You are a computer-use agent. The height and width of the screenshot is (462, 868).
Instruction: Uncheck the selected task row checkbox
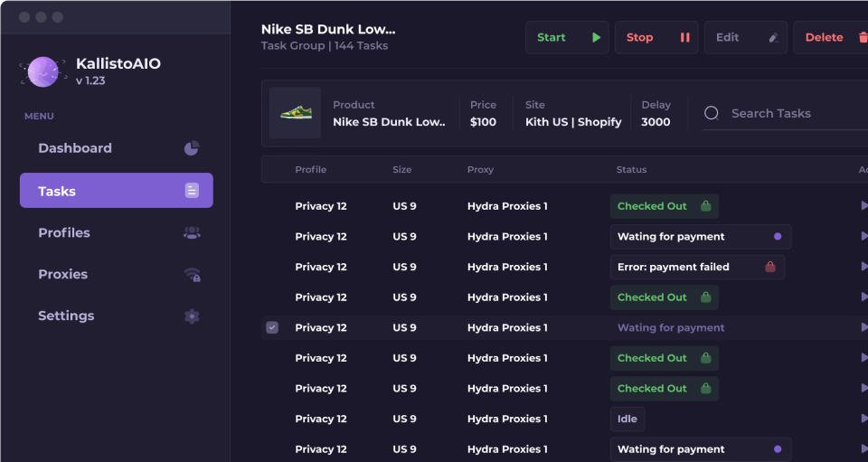coord(272,327)
